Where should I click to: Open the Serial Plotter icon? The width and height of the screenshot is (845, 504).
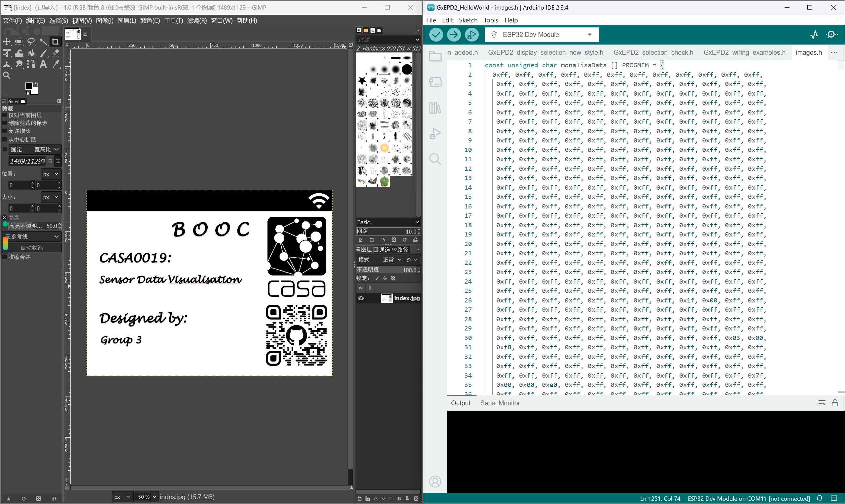point(814,35)
